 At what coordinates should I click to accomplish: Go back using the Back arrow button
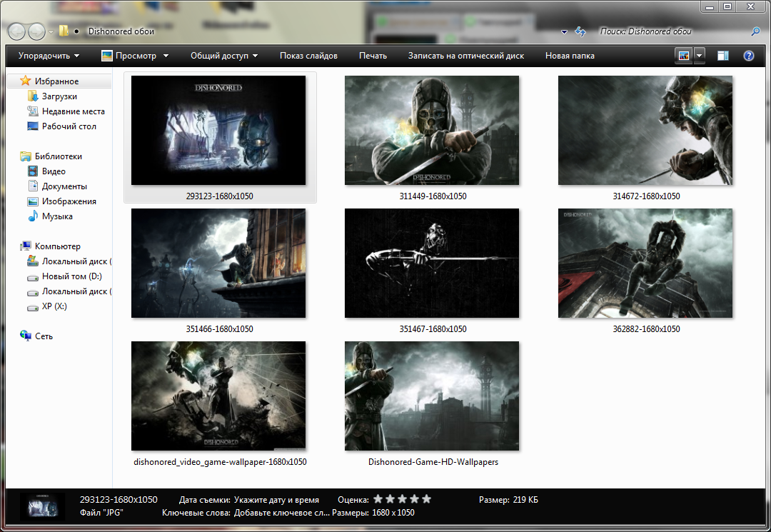point(16,31)
